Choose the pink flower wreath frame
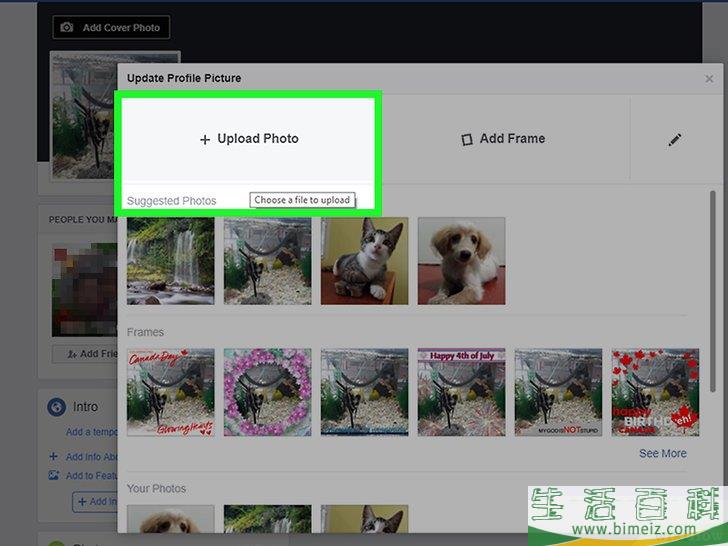Viewport: 728px width, 546px height. pyautogui.click(x=267, y=392)
